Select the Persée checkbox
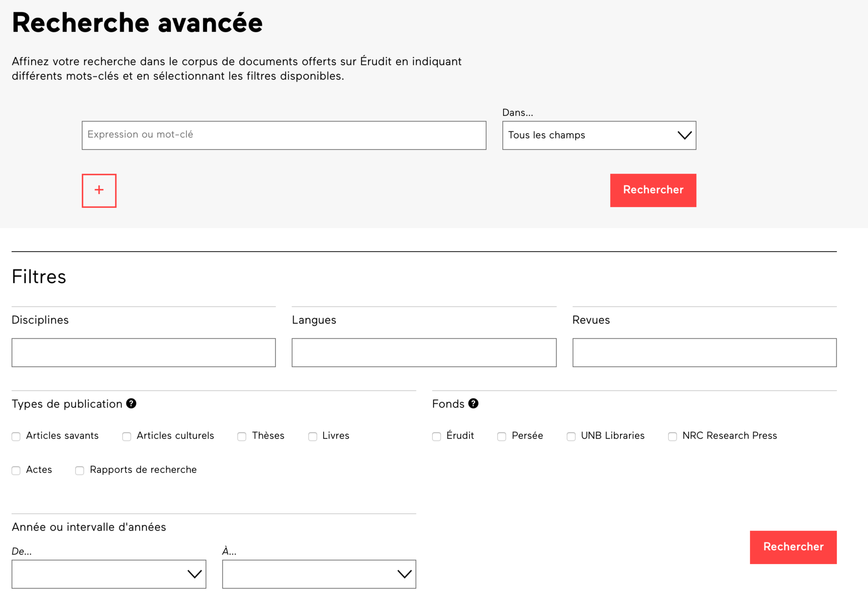 coord(502,436)
